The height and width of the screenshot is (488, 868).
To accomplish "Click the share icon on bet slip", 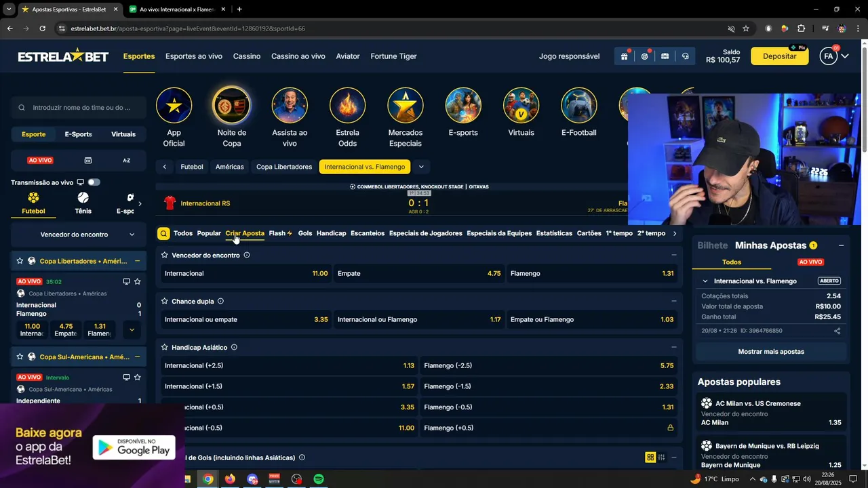I will 837,331.
